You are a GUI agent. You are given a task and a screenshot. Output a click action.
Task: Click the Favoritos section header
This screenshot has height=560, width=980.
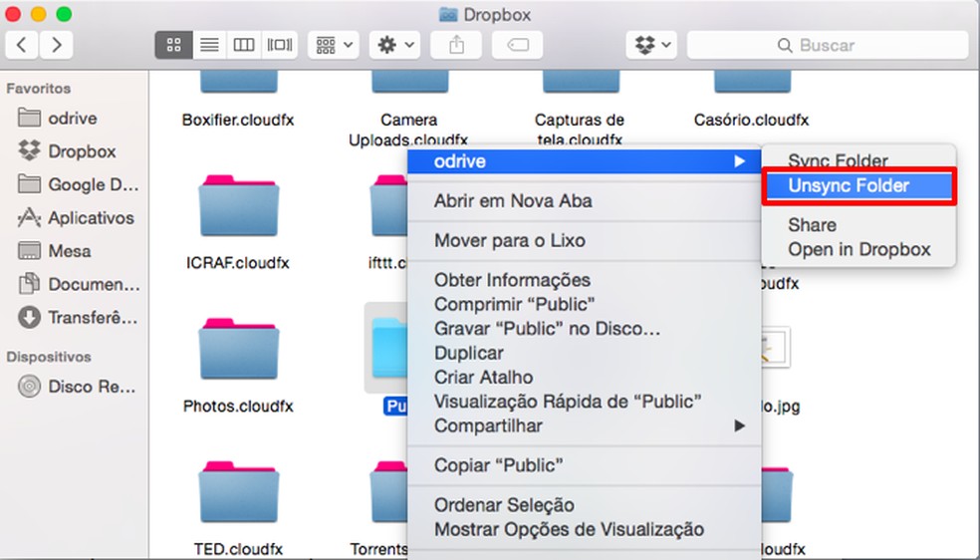[38, 88]
